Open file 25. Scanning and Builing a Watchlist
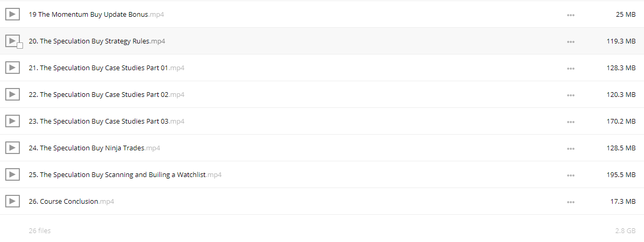 click(125, 174)
